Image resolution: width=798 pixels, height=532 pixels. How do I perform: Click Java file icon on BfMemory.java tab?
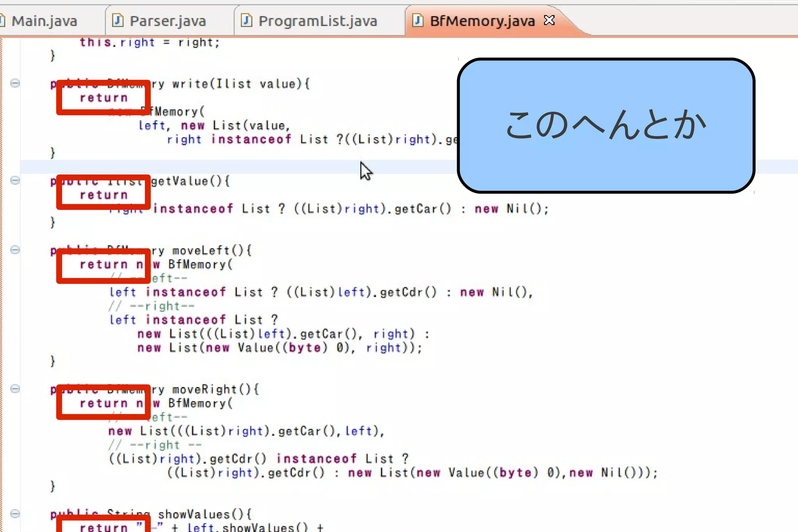pos(417,20)
